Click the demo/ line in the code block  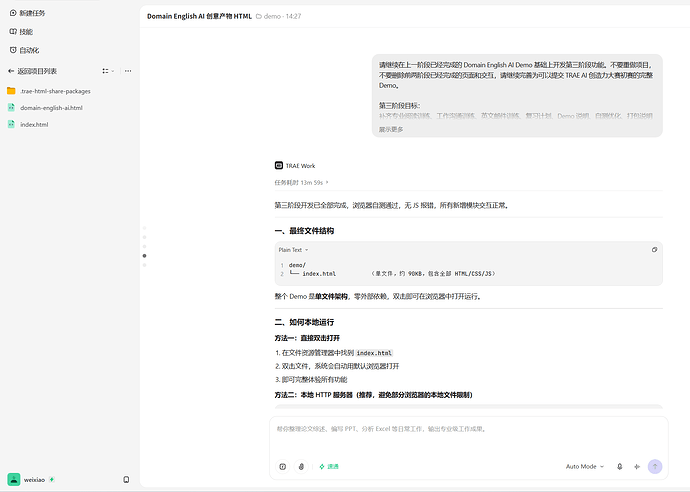[x=297, y=265]
